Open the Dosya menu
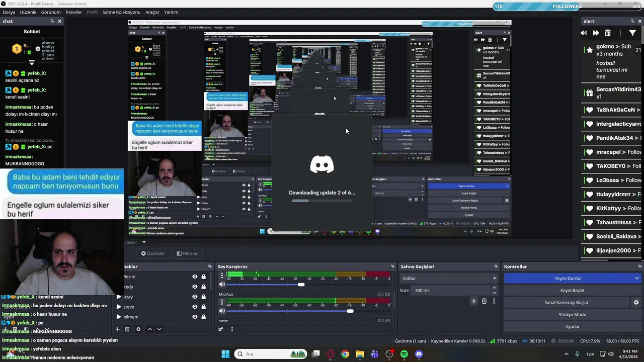Image resolution: width=644 pixels, height=362 pixels. pyautogui.click(x=9, y=12)
